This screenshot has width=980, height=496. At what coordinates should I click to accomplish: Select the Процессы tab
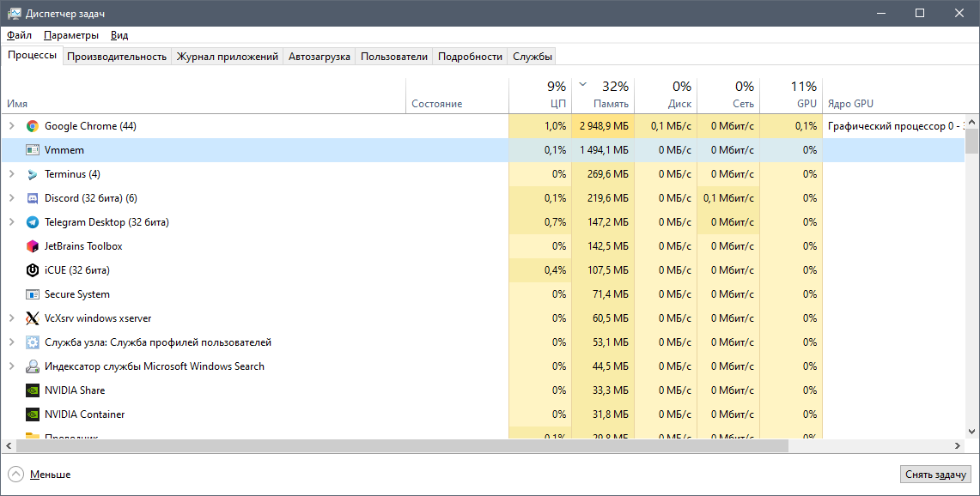tap(33, 56)
